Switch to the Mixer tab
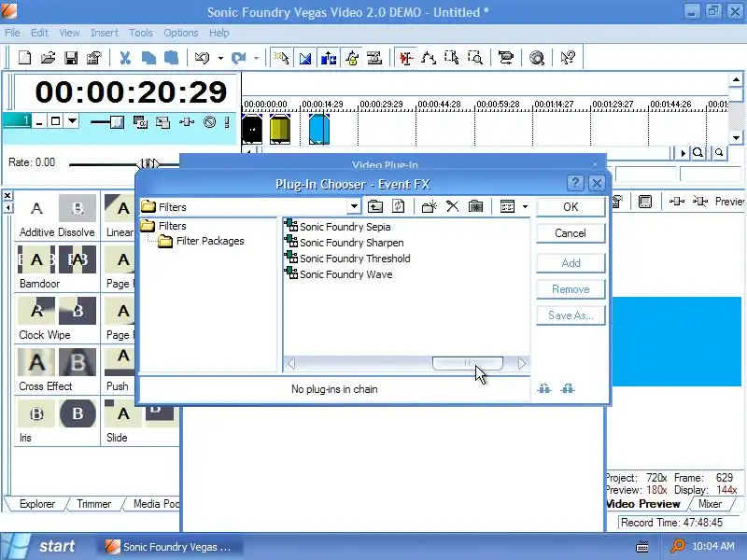 point(710,504)
